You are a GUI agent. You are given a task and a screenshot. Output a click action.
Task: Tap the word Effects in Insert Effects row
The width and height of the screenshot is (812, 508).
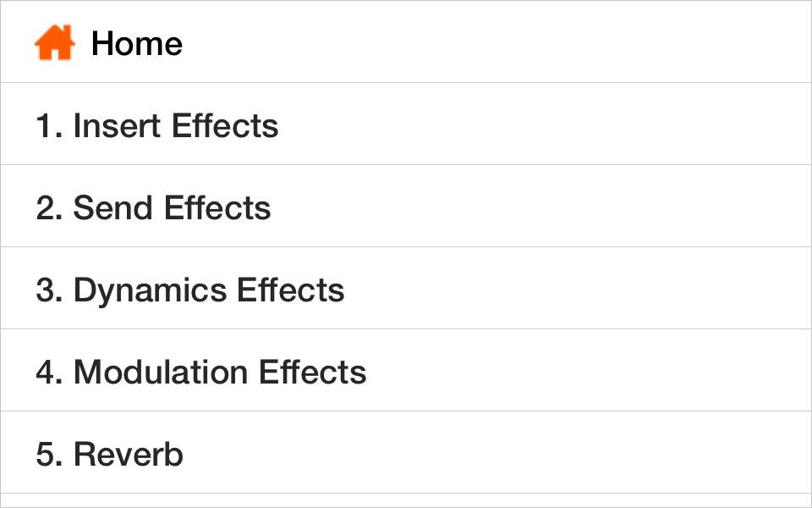click(x=224, y=125)
